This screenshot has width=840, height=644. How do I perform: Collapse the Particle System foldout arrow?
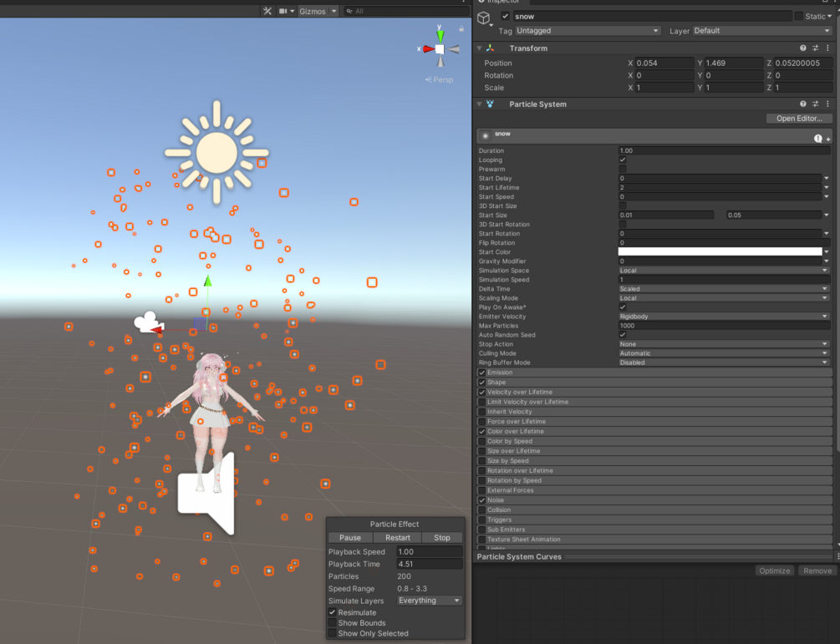(480, 104)
